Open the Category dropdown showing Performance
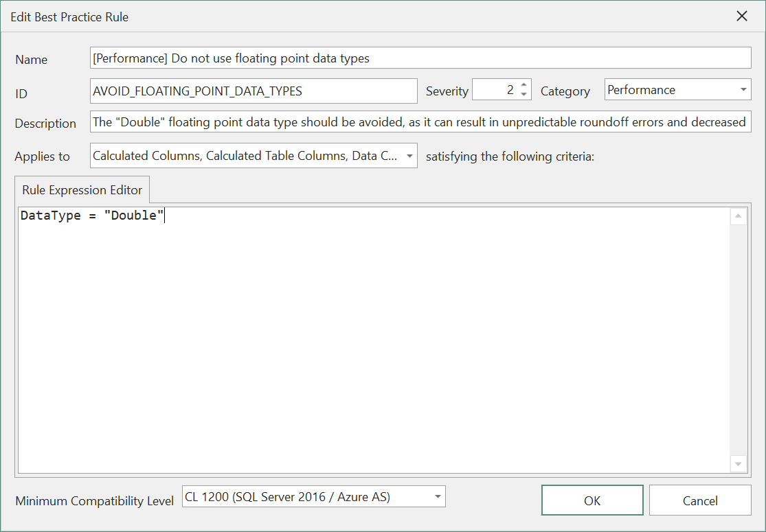Image resolution: width=766 pixels, height=532 pixels. 743,89
